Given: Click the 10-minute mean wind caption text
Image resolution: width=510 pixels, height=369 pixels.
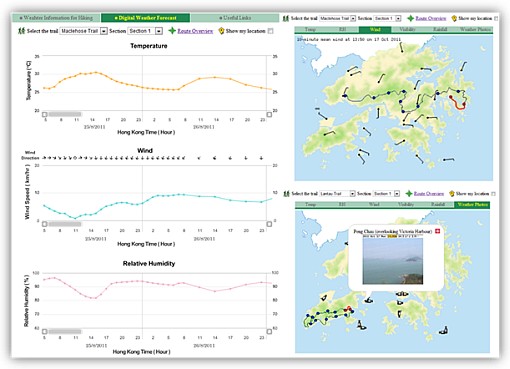Looking at the screenshot, I should pos(349,39).
